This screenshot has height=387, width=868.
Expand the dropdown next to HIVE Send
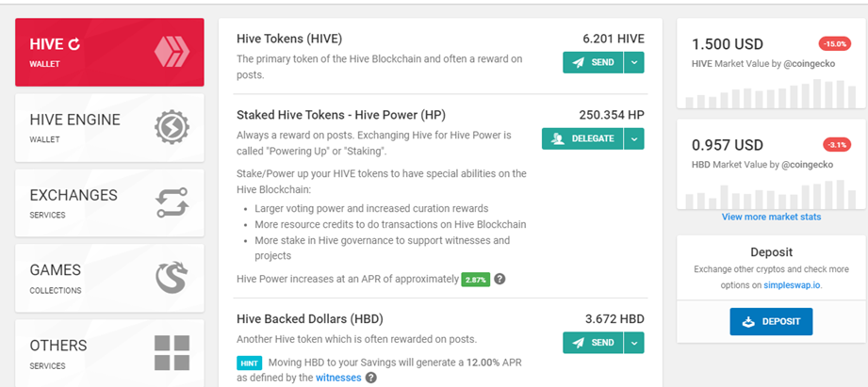(x=634, y=62)
